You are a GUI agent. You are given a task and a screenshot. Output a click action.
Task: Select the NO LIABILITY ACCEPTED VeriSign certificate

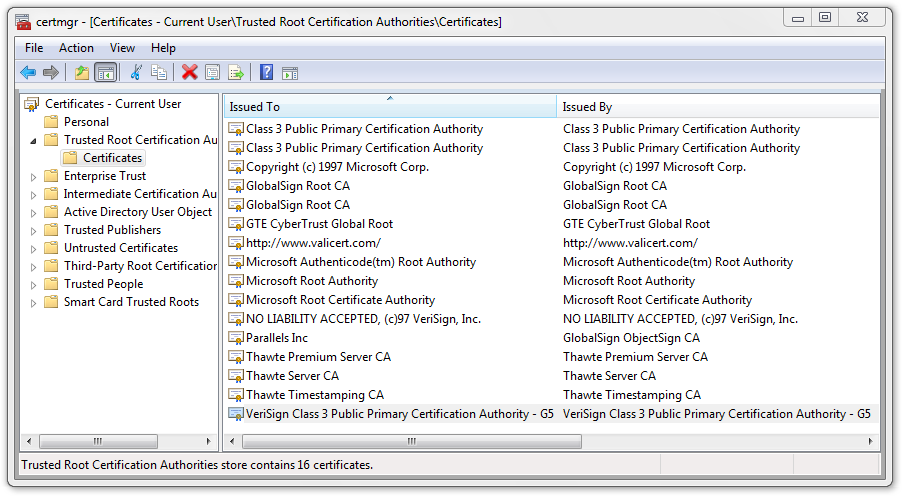click(363, 319)
